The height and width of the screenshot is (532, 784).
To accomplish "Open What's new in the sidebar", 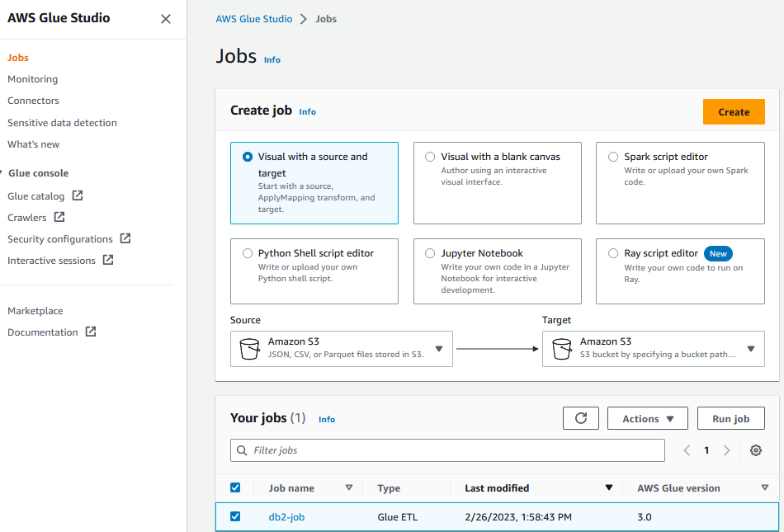I will tap(34, 144).
